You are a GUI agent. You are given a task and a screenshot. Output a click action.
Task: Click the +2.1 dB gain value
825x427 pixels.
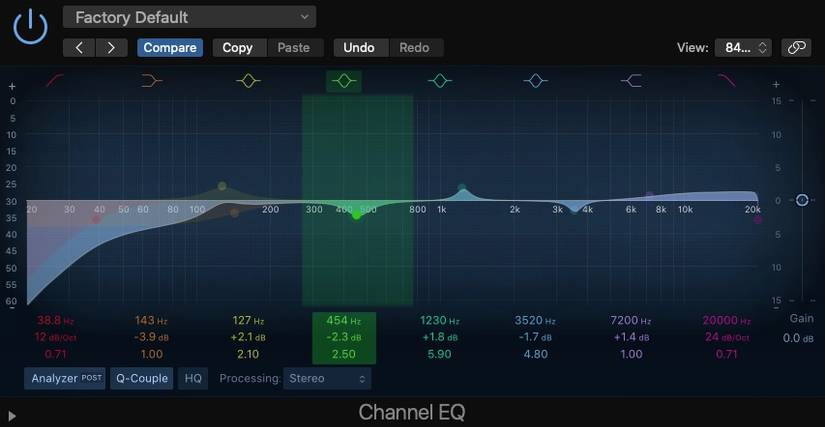click(x=248, y=337)
